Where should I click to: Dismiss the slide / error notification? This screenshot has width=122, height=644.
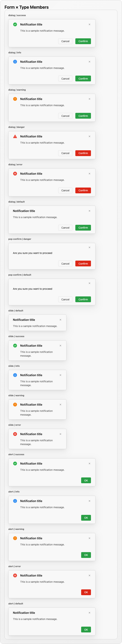click(x=60, y=434)
